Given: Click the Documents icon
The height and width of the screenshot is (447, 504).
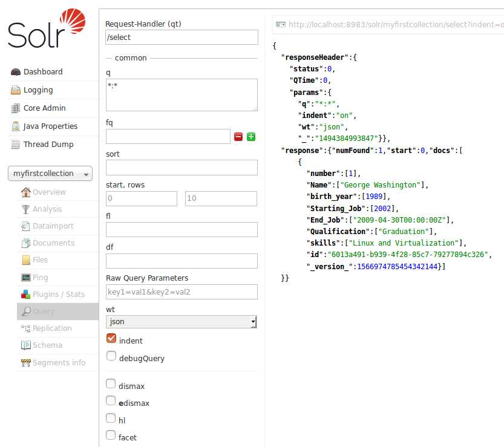Looking at the screenshot, I should pyautogui.click(x=25, y=243).
